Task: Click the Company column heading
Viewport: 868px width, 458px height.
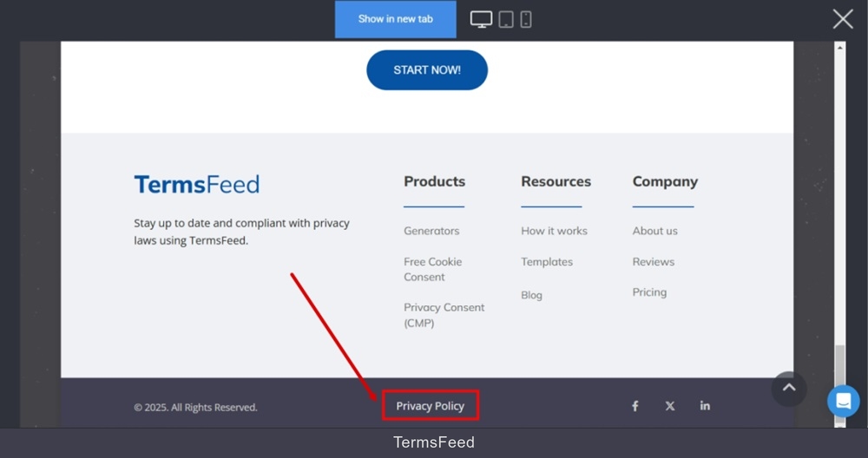Action: [x=665, y=182]
